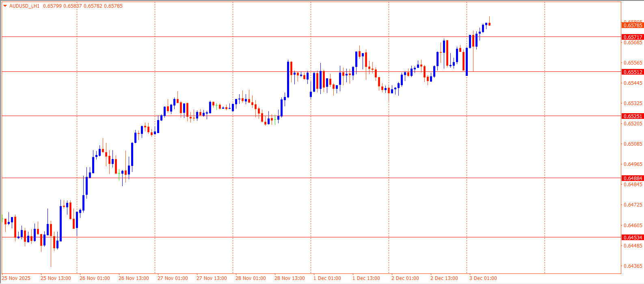Click price scale value 0.65685
The image size is (644, 284).
pos(633,43)
